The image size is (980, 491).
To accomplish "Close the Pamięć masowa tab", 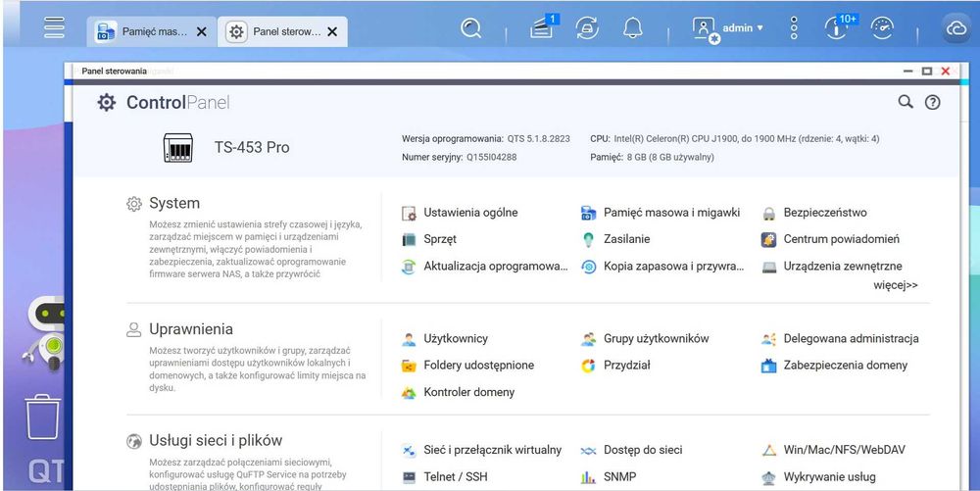I will tap(201, 31).
